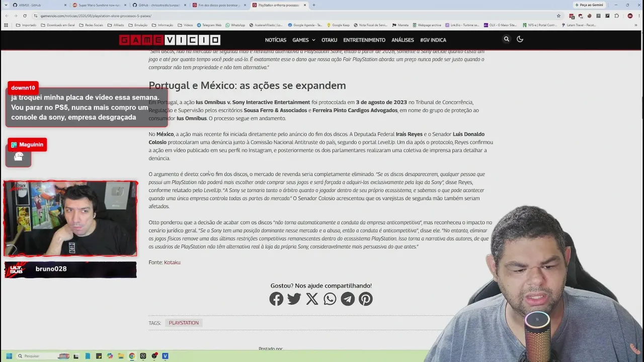Open the WhatsApp bookmark
This screenshot has height=362, width=644.
coord(235,25)
